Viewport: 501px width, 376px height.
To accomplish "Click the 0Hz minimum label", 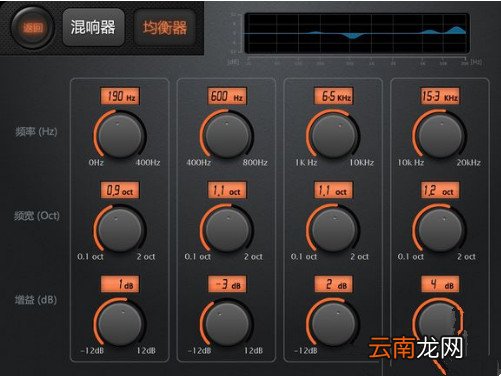I will point(96,163).
